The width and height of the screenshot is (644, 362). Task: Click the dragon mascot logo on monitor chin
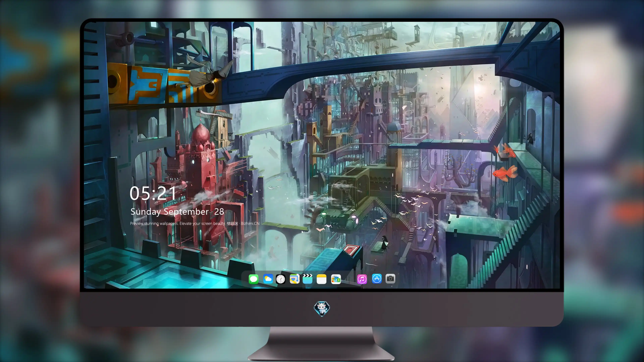point(322,309)
